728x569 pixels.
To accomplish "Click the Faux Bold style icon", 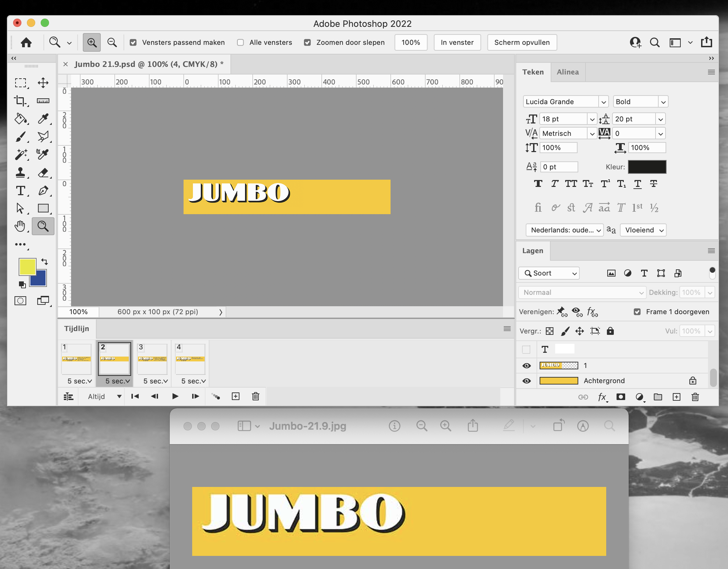I will point(538,184).
